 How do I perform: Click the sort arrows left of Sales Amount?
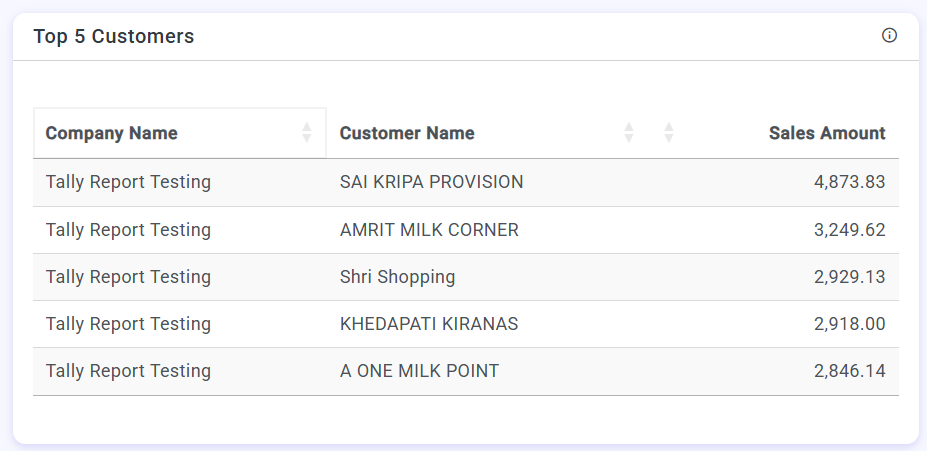pyautogui.click(x=669, y=133)
